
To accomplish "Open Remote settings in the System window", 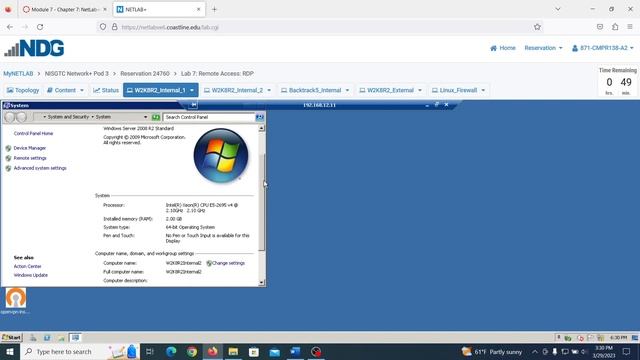I will coord(30,158).
